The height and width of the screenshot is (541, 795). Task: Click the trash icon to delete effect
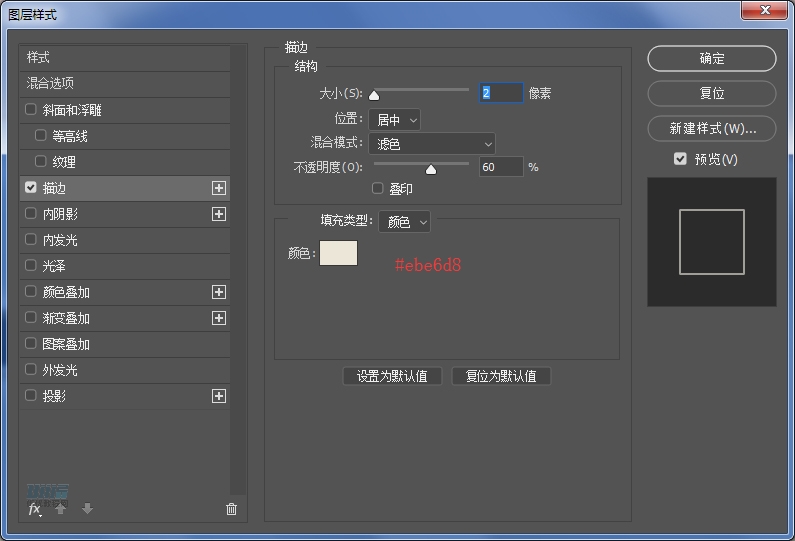click(232, 509)
